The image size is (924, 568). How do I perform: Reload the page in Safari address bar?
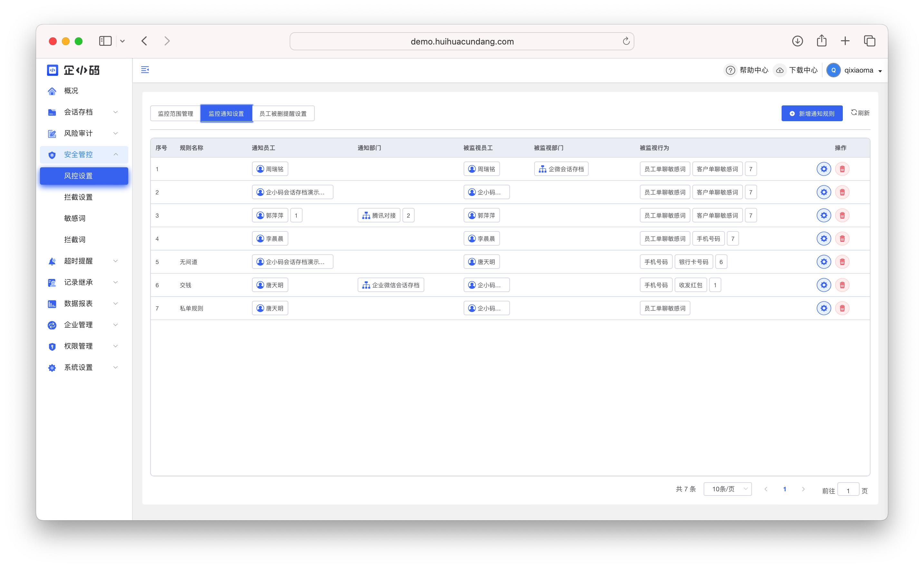point(626,41)
